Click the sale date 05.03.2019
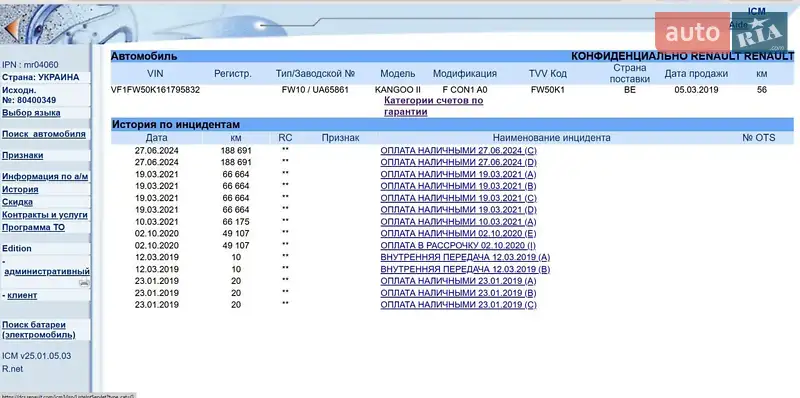 (696, 90)
